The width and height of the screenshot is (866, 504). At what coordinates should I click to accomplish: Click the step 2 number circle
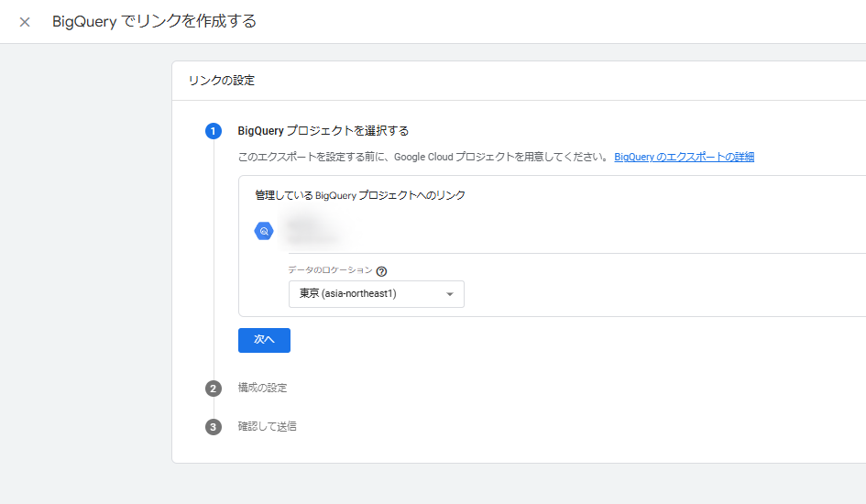pyautogui.click(x=214, y=389)
